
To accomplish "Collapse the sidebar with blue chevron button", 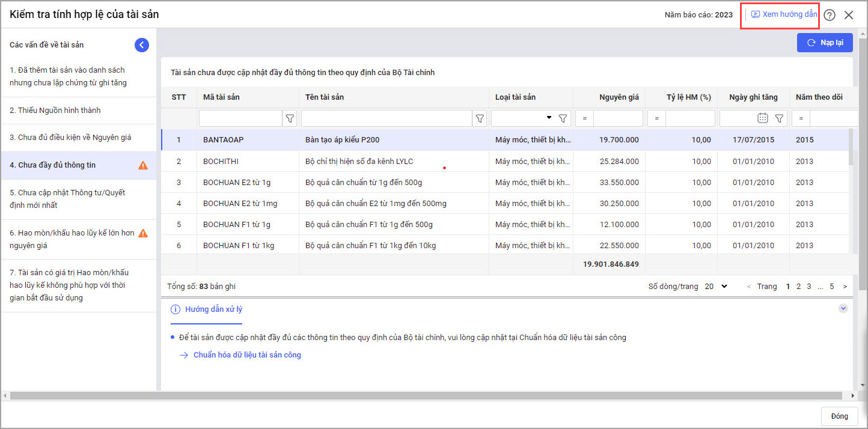I will 141,44.
